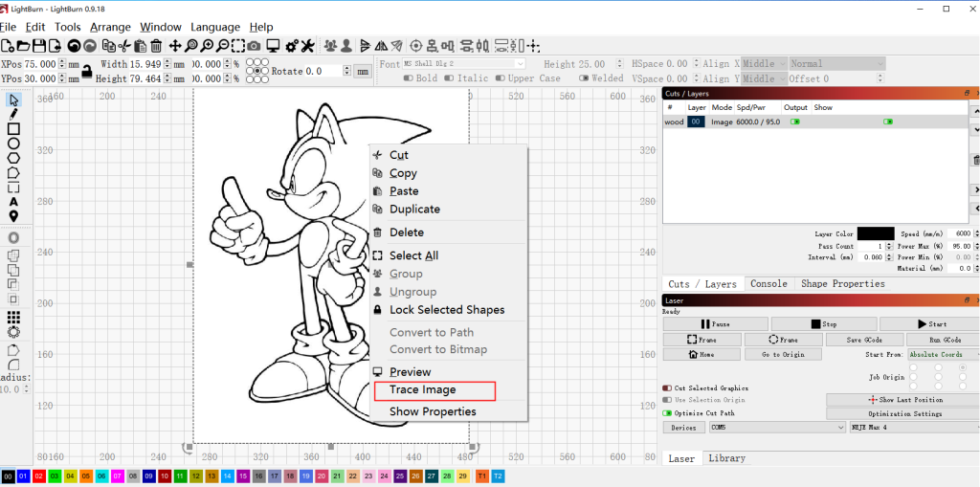Viewport: 980px width, 487px height.
Task: Click the paper-plane send icon
Action: (396, 46)
